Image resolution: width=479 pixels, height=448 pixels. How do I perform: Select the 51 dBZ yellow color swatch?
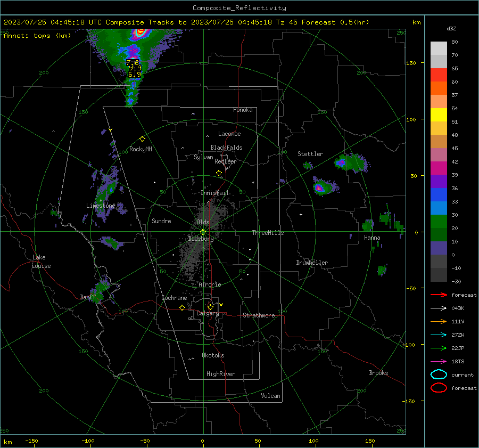(x=439, y=115)
